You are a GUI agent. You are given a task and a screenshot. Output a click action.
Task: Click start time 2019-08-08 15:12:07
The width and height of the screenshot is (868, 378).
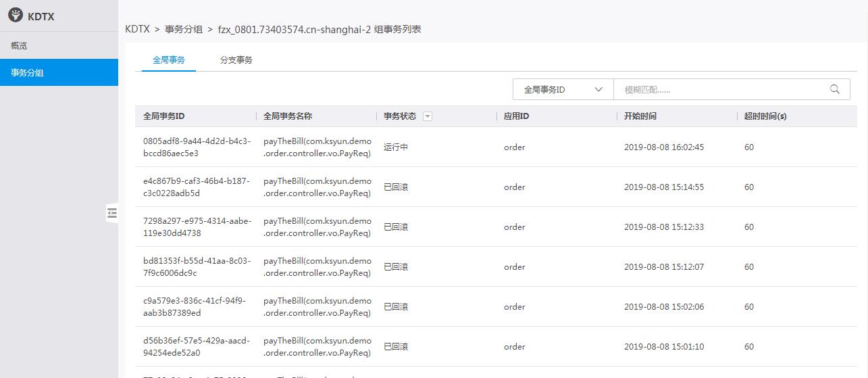coord(664,267)
